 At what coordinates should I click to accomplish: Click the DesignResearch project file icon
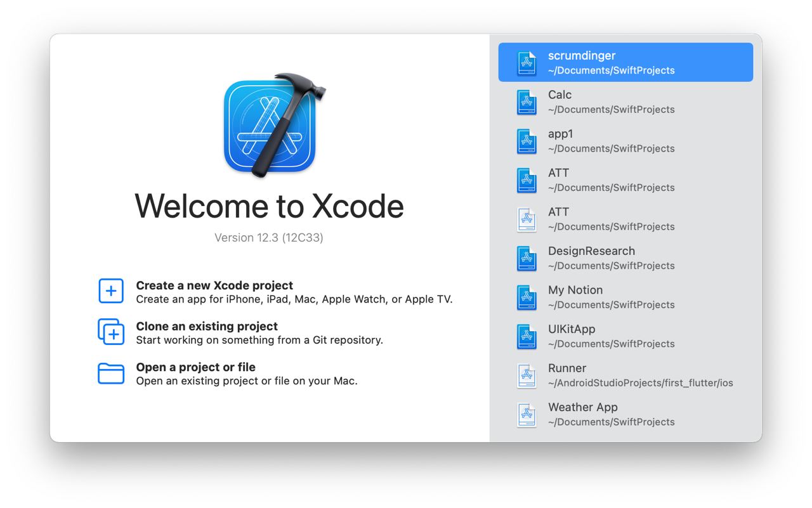tap(527, 258)
